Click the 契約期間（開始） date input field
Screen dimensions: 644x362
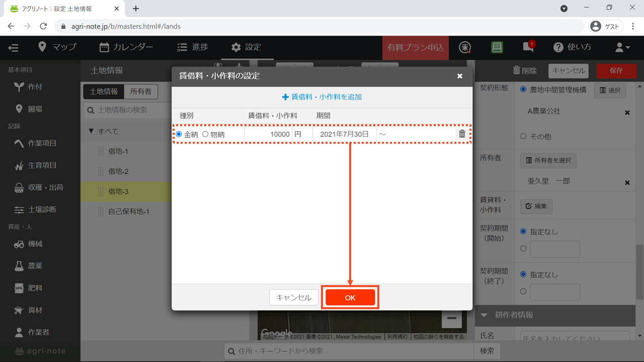click(x=555, y=249)
